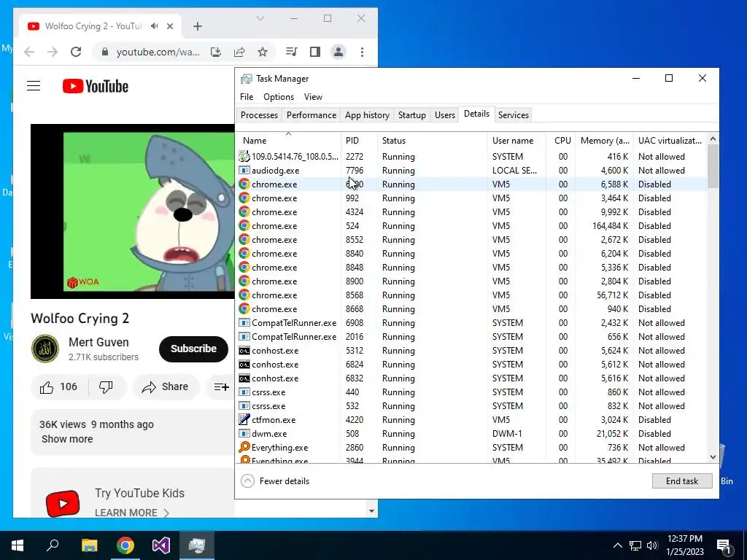Close the Wolfoo Crying 2 tab
The image size is (747, 560).
click(169, 26)
